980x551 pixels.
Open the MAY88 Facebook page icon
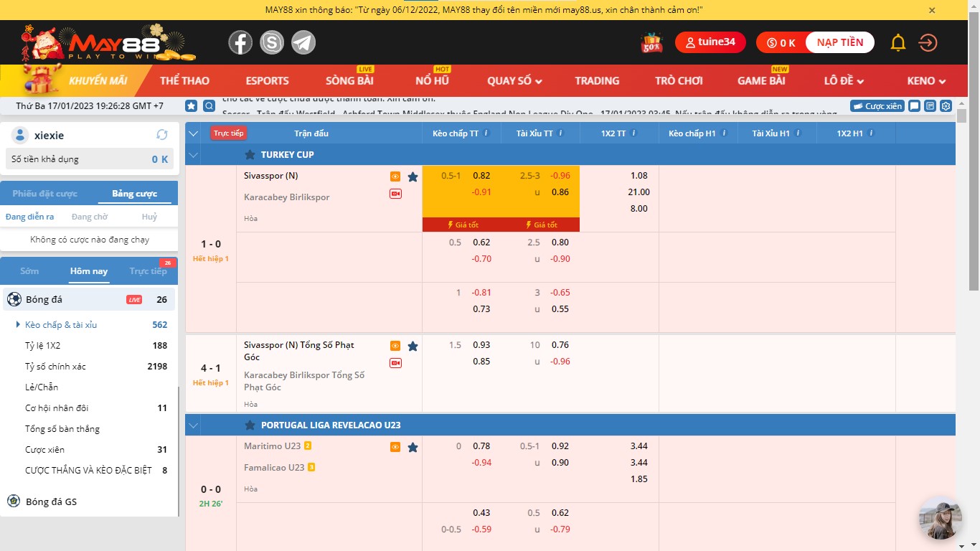click(x=240, y=42)
